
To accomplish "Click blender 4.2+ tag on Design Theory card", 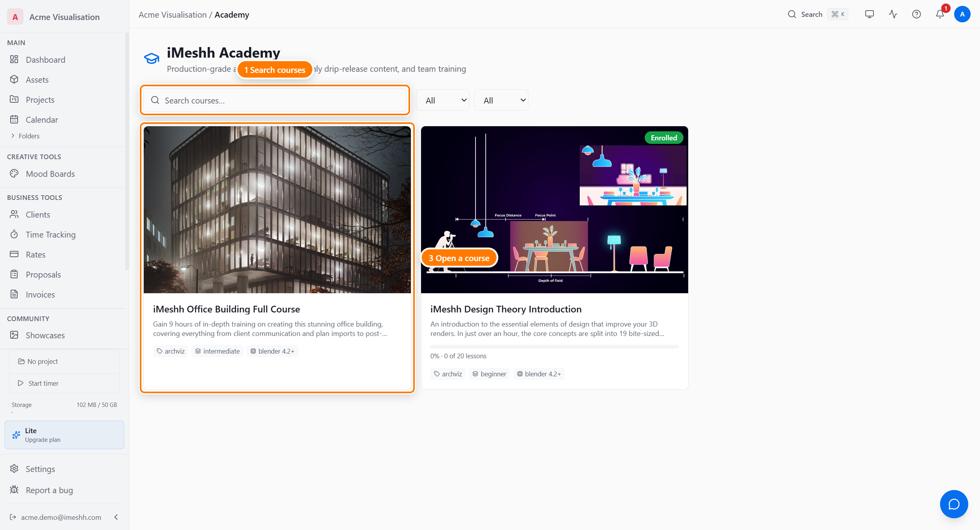I will 539,374.
